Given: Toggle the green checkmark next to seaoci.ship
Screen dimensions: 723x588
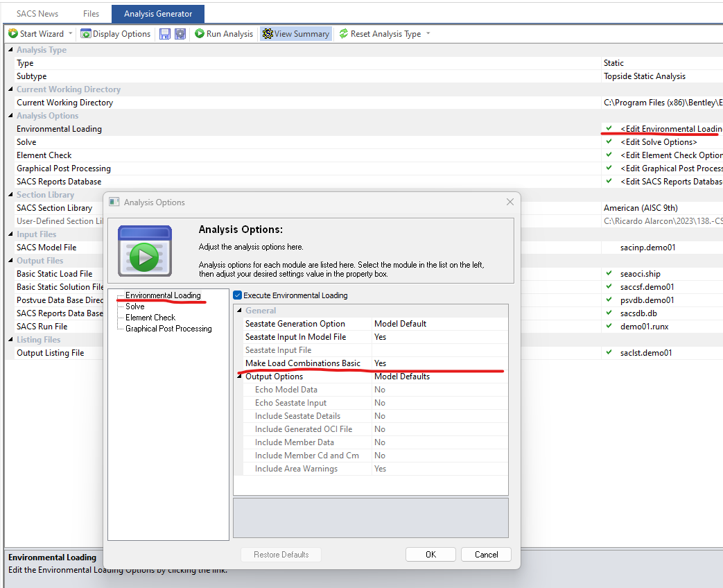Looking at the screenshot, I should click(609, 274).
